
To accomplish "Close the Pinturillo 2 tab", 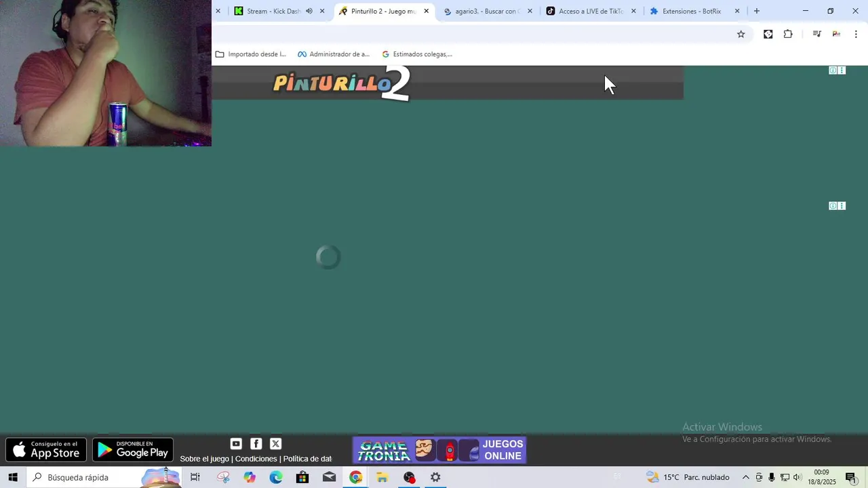I will [x=427, y=11].
